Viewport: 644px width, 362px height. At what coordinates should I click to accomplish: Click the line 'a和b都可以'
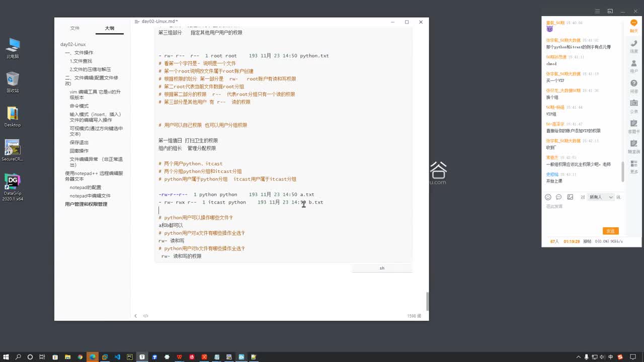coord(171,225)
